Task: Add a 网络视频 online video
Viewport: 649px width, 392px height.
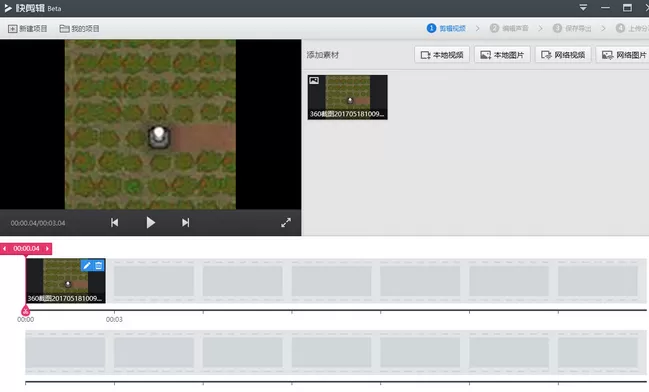Action: click(x=563, y=55)
